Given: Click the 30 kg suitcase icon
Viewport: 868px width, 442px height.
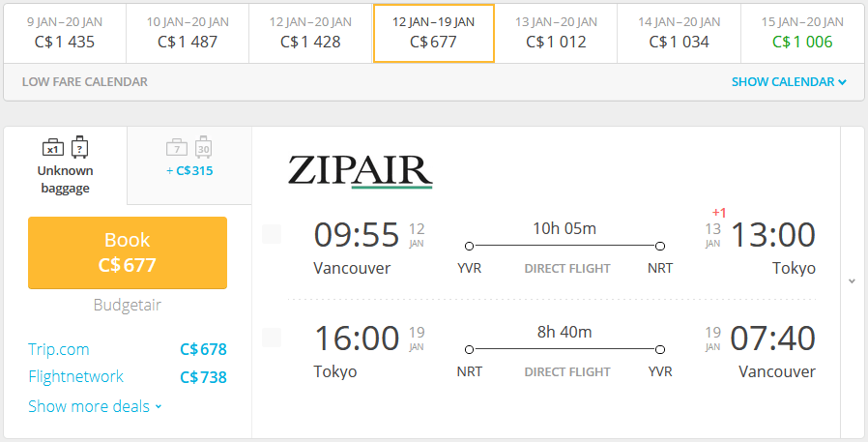Looking at the screenshot, I should pos(203,147).
